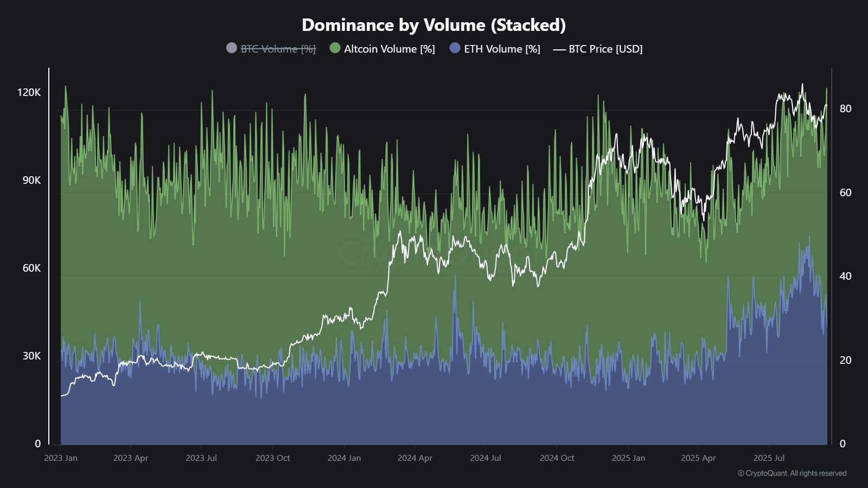The image size is (868, 488).
Task: Click the BTC Price line symbol in legend
Action: click(x=559, y=48)
